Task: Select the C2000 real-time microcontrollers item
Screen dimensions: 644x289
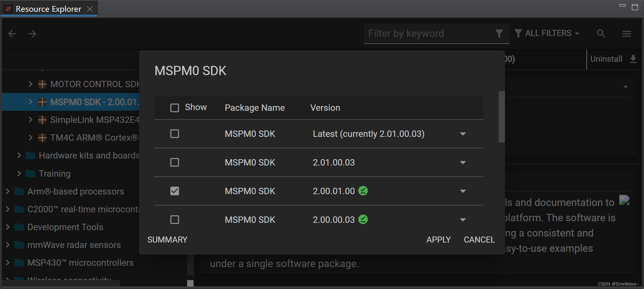Action: tap(83, 209)
